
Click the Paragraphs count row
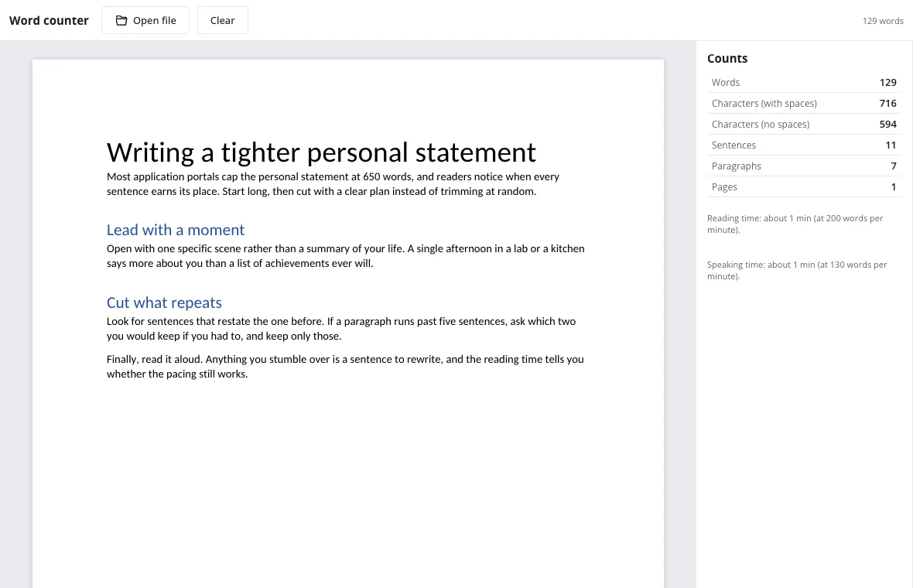[804, 166]
